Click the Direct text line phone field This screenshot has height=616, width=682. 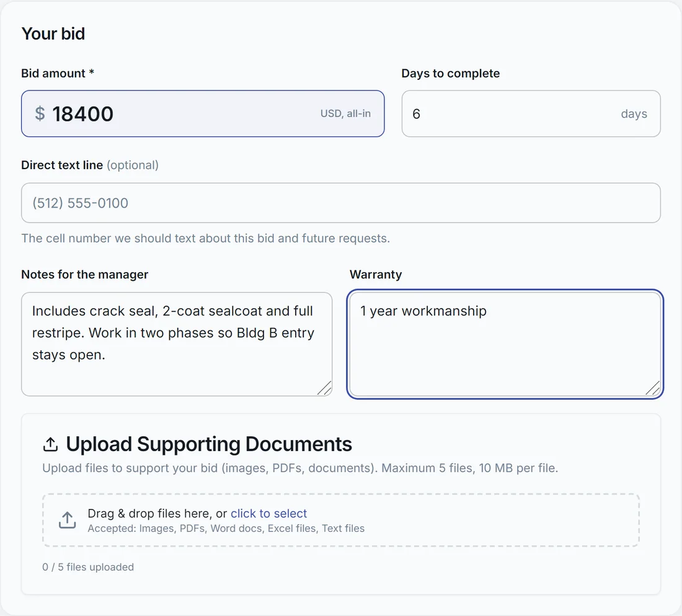tap(340, 203)
